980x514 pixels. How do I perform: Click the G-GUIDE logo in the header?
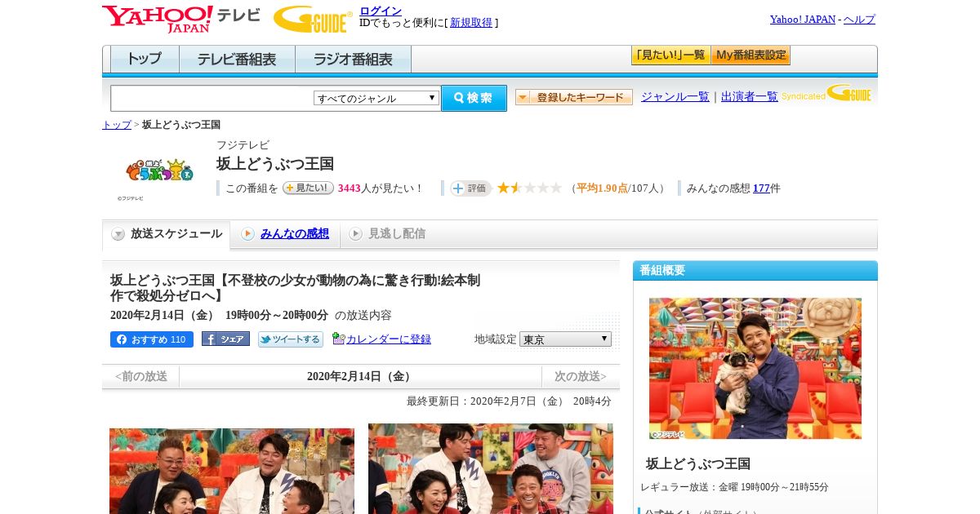[313, 19]
